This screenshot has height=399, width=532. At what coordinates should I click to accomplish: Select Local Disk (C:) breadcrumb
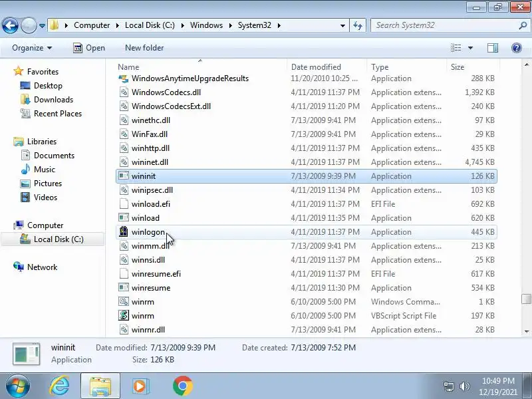coord(150,25)
